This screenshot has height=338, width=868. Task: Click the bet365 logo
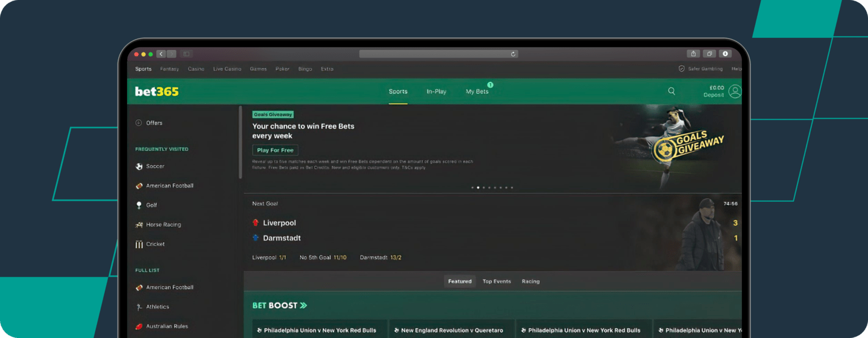[157, 92]
